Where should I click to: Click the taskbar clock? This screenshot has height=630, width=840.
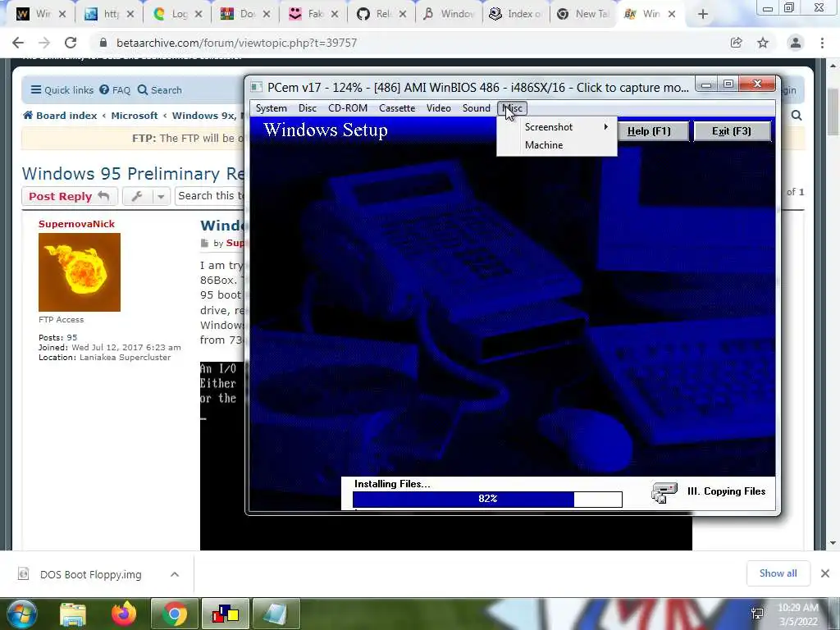click(797, 614)
